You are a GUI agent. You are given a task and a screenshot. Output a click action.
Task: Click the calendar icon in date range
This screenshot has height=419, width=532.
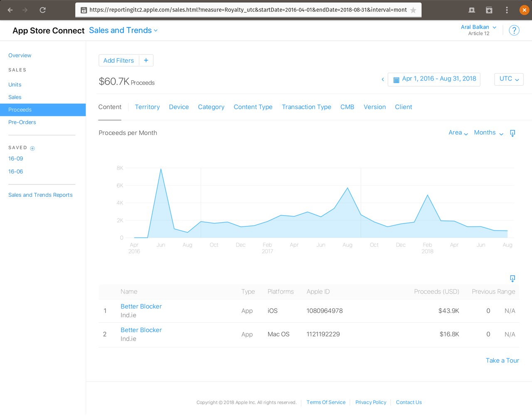(x=396, y=80)
